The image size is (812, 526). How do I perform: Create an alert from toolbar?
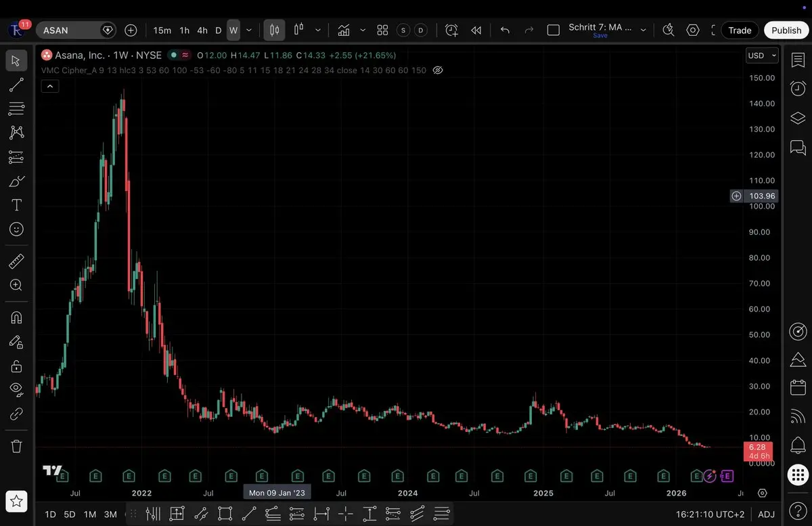451,30
